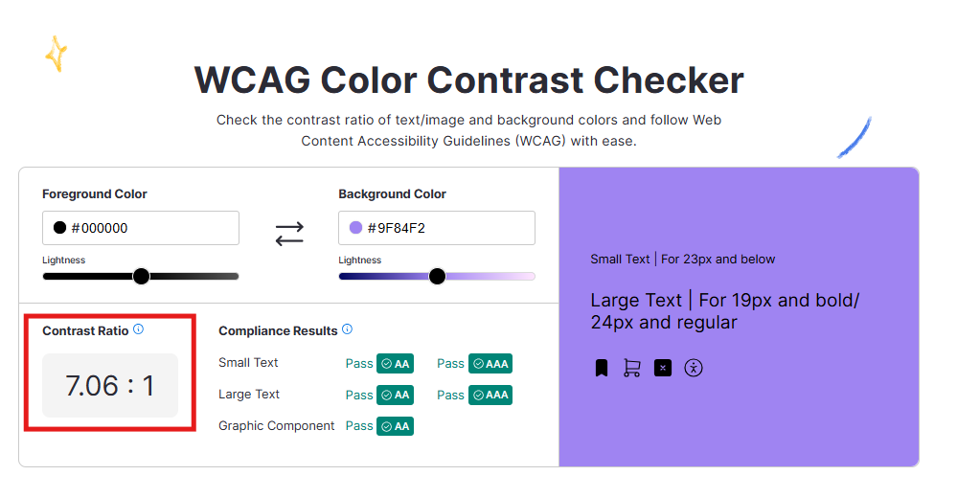Open the black foreground color swatch
Image resolution: width=980 pixels, height=498 pixels.
coord(59,228)
